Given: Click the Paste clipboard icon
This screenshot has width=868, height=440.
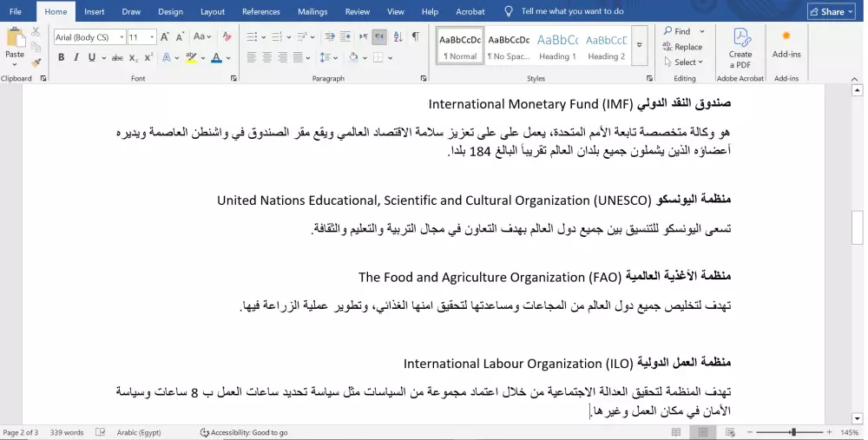Looking at the screenshot, I should (x=15, y=36).
